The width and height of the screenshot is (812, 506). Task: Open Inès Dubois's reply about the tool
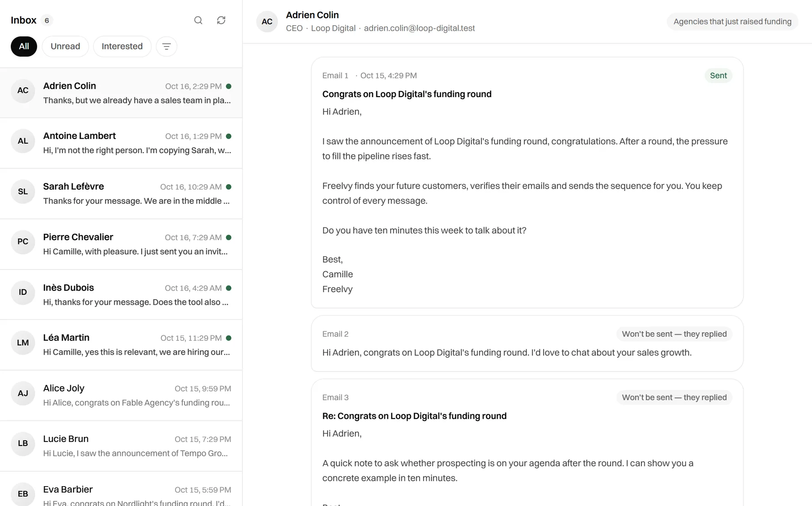[121, 295]
